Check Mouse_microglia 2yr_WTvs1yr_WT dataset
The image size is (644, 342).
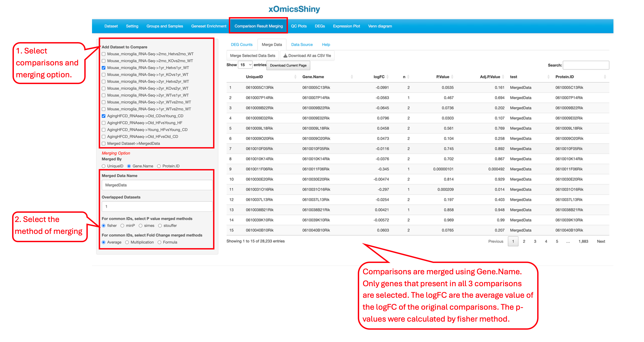[104, 95]
